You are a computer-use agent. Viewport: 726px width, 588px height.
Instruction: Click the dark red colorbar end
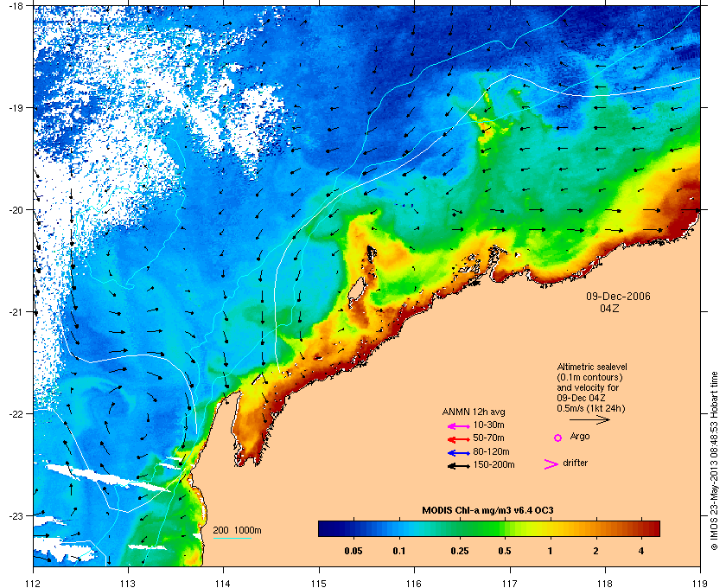point(653,528)
